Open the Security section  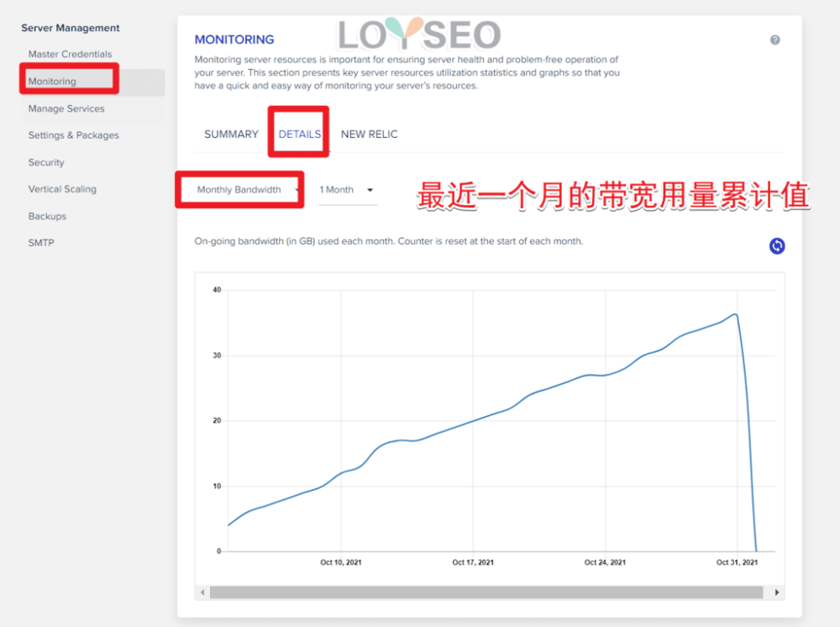click(x=46, y=162)
